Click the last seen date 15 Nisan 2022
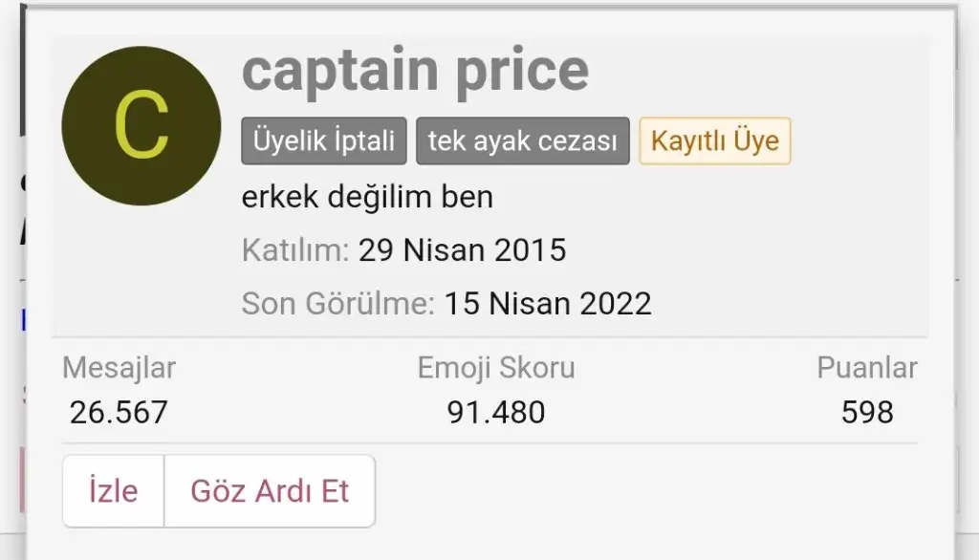Viewport: 979px width, 560px height. pyautogui.click(x=548, y=304)
